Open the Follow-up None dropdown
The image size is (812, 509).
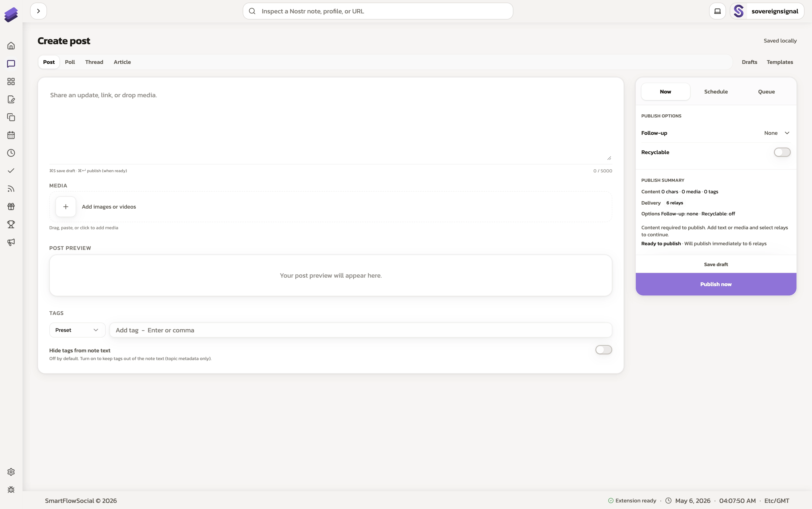pyautogui.click(x=777, y=133)
